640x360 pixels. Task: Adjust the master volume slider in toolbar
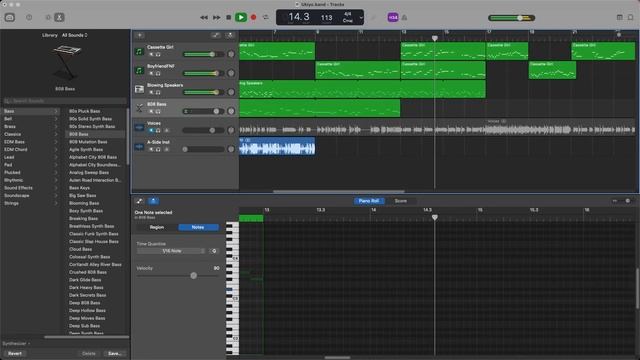tap(511, 18)
